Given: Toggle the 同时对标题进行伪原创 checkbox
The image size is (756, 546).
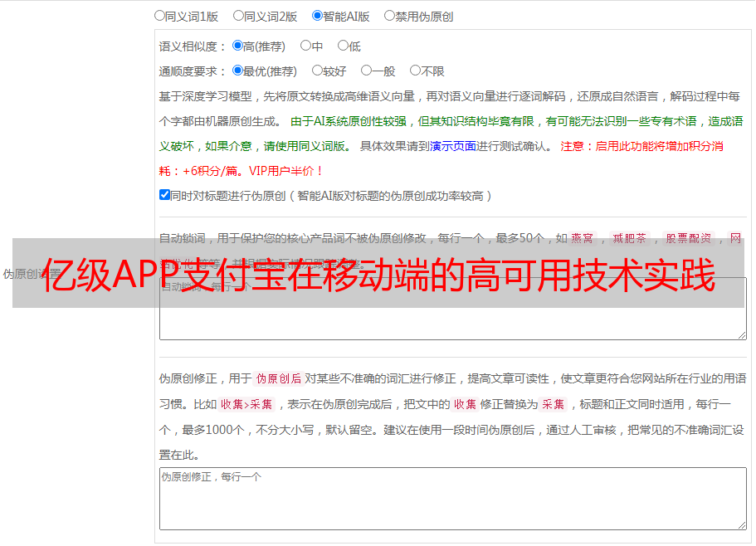Looking at the screenshot, I should 164,195.
